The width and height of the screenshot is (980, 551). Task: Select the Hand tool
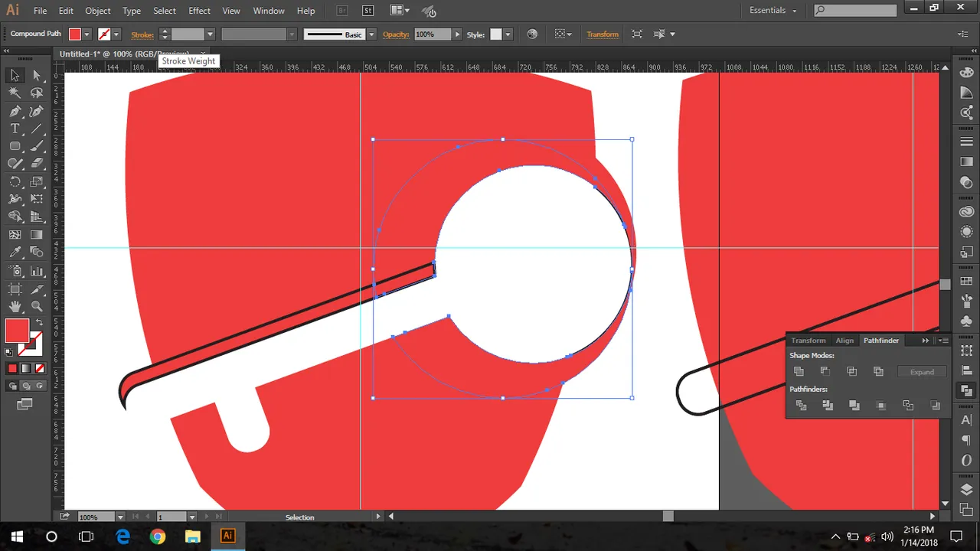point(15,307)
